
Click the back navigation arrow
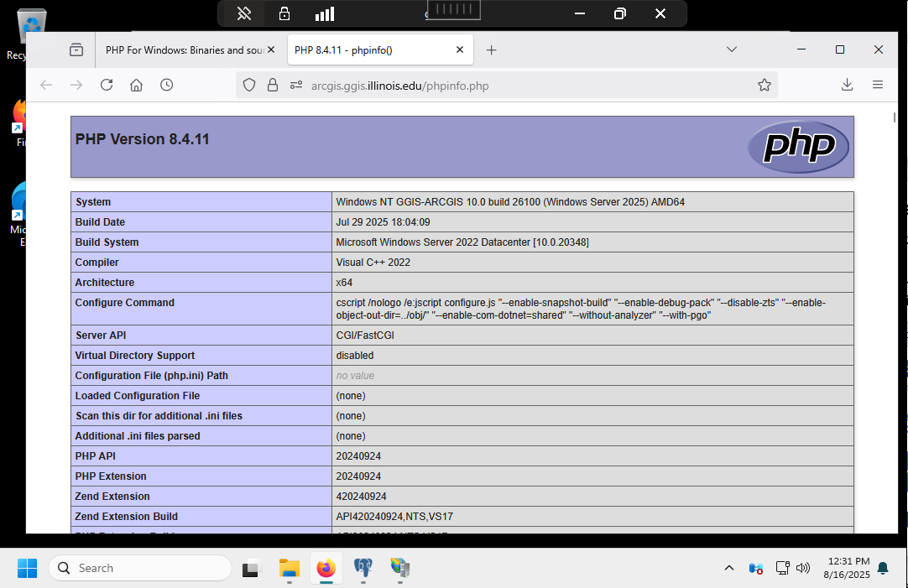46,85
